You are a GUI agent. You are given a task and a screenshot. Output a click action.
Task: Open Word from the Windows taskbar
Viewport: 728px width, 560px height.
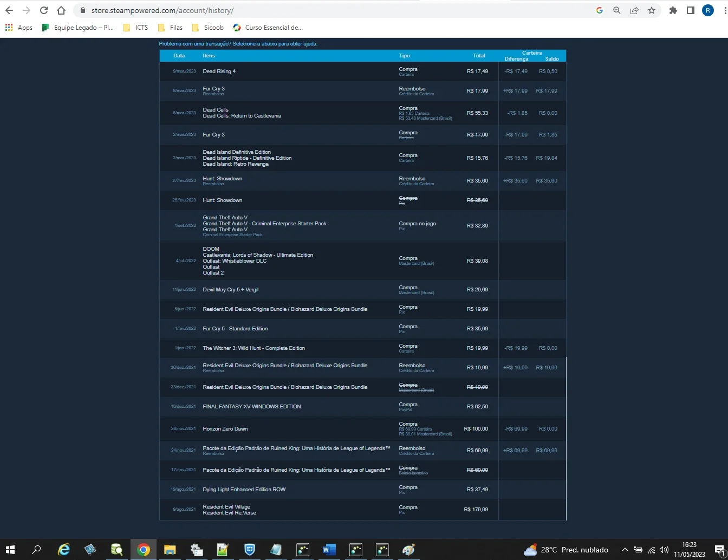point(329,550)
